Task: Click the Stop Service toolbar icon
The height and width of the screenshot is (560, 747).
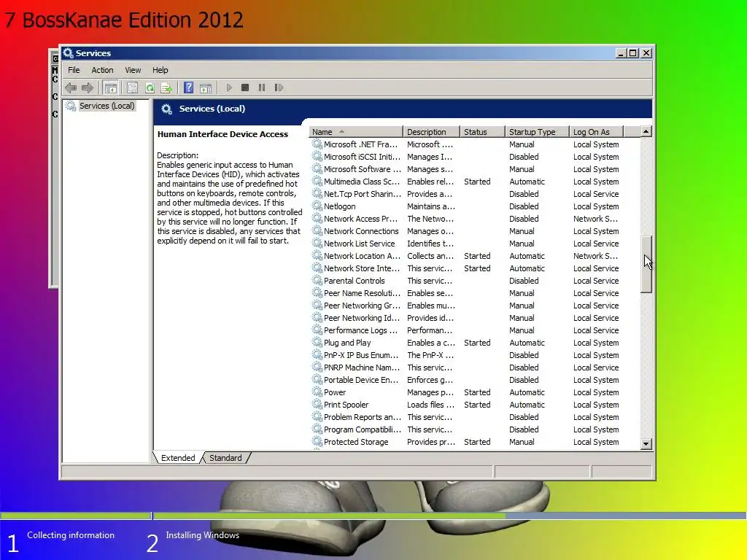Action: [x=245, y=87]
